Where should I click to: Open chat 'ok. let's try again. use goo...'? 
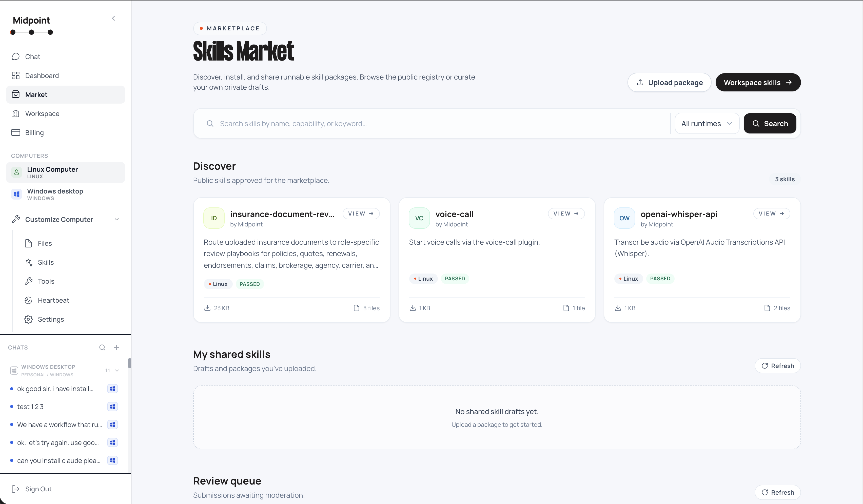58,443
